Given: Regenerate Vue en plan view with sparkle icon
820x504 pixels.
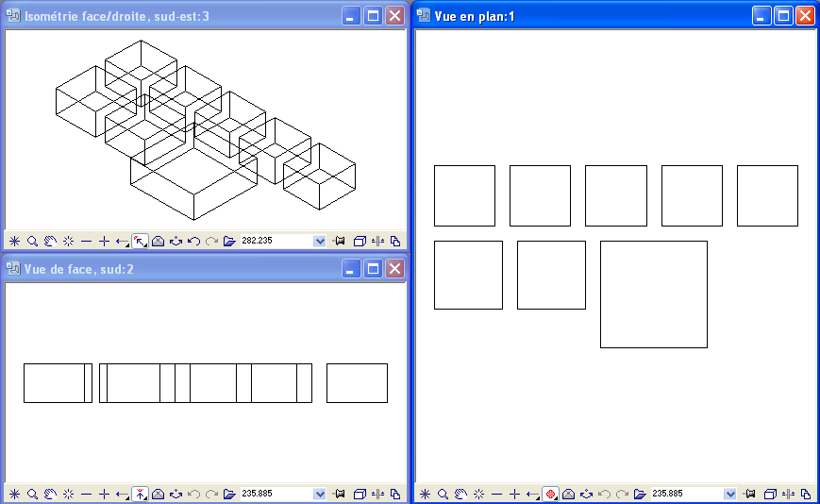Looking at the screenshot, I should click(479, 494).
